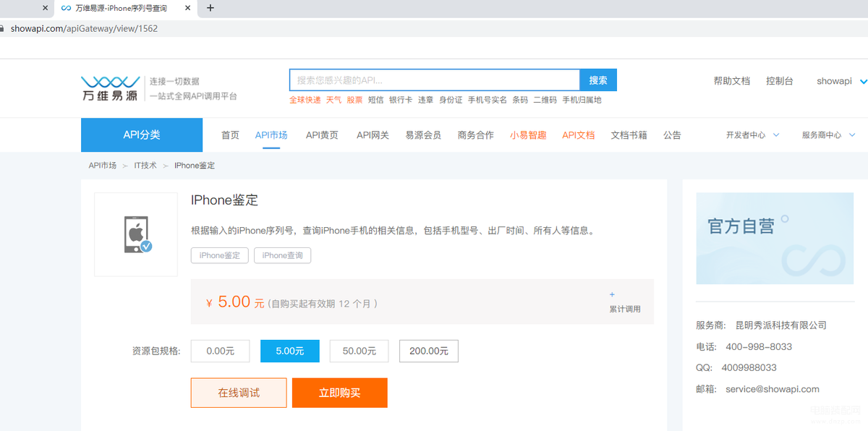868x431 pixels.
Task: Click the iPhone鉴定 tag
Action: 220,255
